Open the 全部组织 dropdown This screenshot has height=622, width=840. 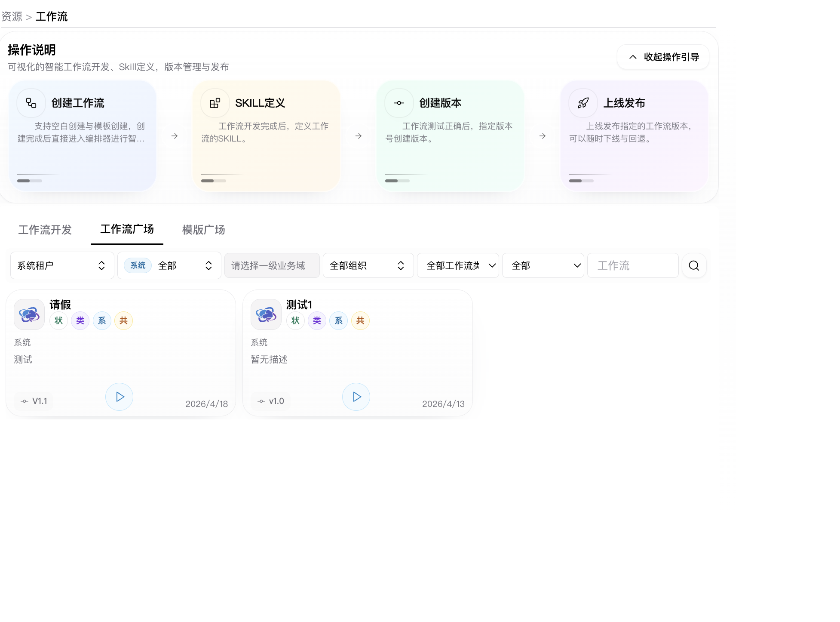click(368, 265)
